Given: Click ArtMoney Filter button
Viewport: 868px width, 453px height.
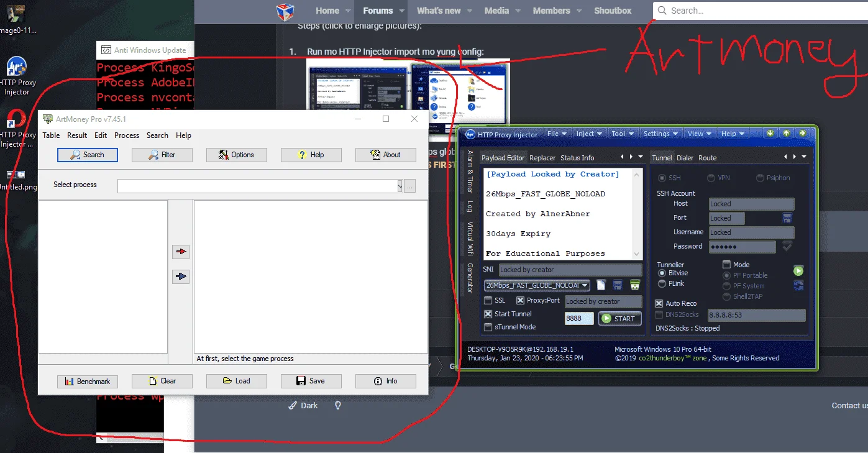Looking at the screenshot, I should 162,155.
